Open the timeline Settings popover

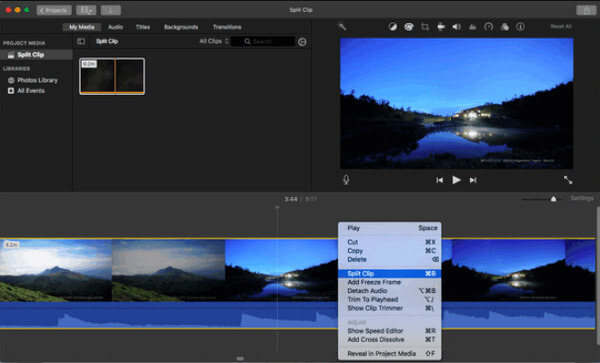[582, 198]
